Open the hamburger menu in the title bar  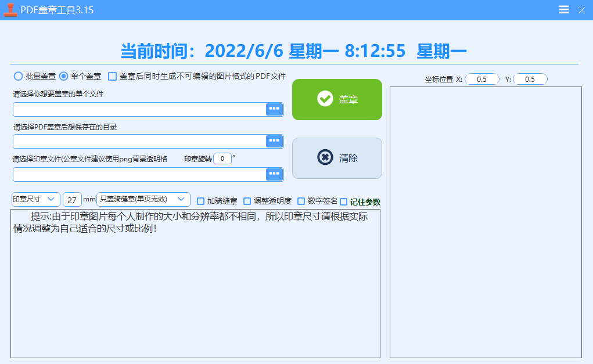tap(563, 9)
